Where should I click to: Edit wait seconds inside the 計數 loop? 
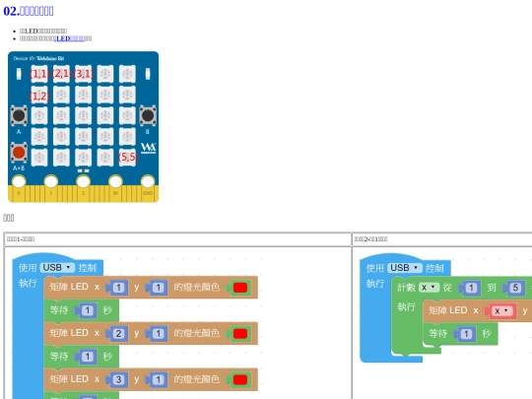pos(466,334)
